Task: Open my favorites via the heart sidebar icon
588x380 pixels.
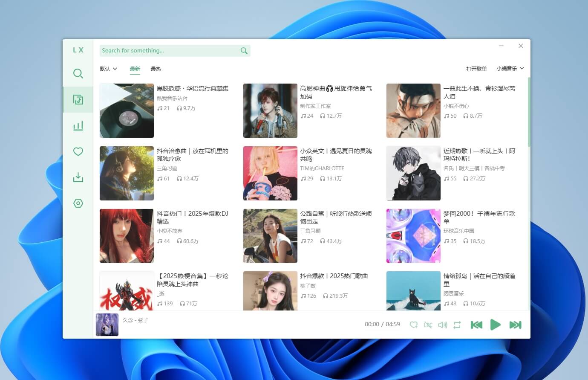Action: click(78, 151)
